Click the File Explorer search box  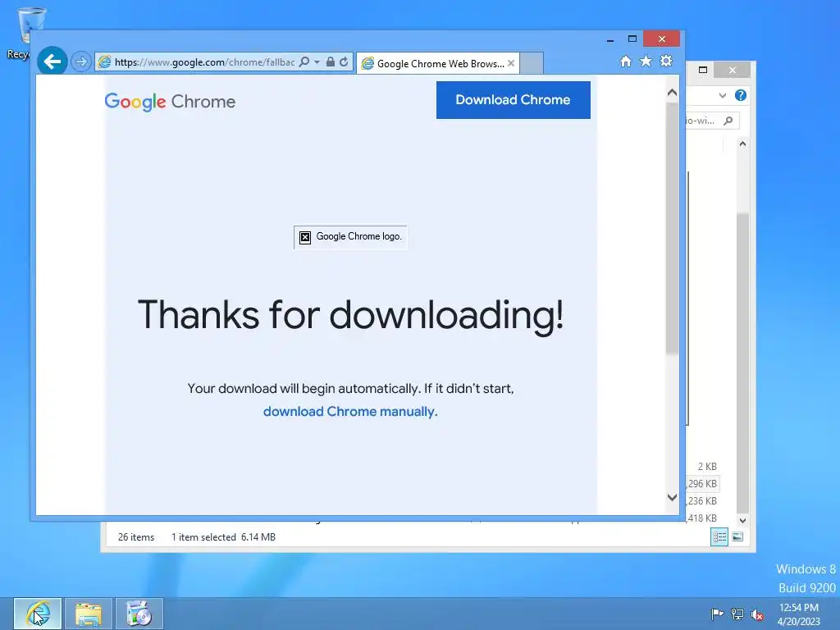(x=711, y=121)
